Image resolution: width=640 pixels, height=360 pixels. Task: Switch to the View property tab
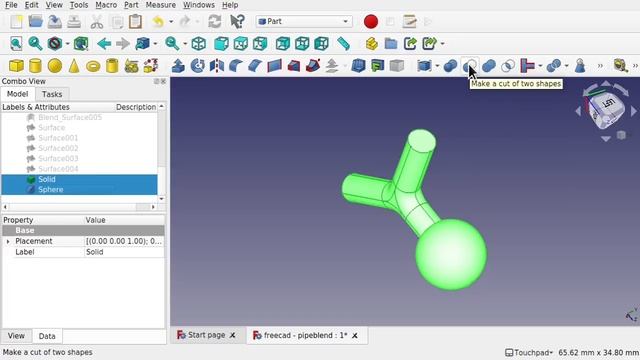16,336
